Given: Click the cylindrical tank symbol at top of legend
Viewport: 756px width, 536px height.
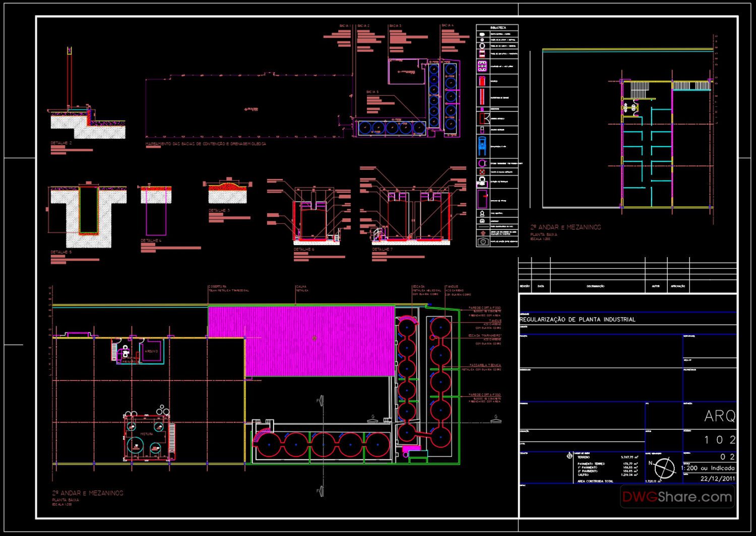Looking at the screenshot, I should click(482, 34).
